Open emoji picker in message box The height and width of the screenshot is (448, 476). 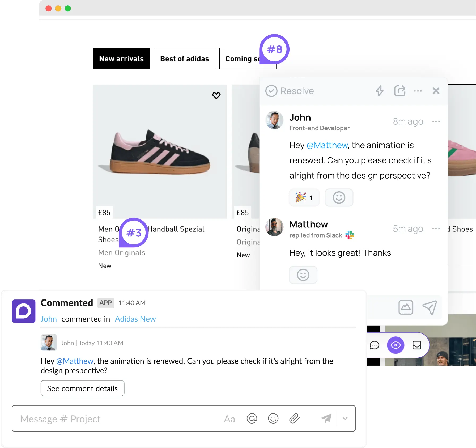[273, 419]
